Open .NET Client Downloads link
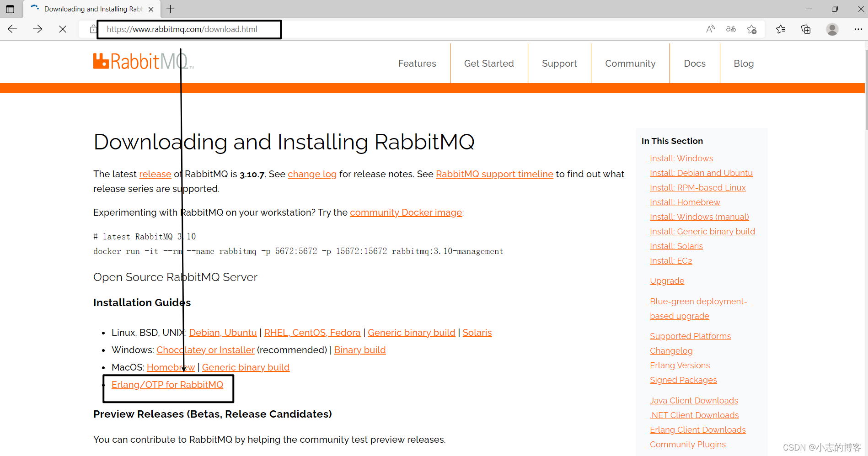 tap(694, 415)
